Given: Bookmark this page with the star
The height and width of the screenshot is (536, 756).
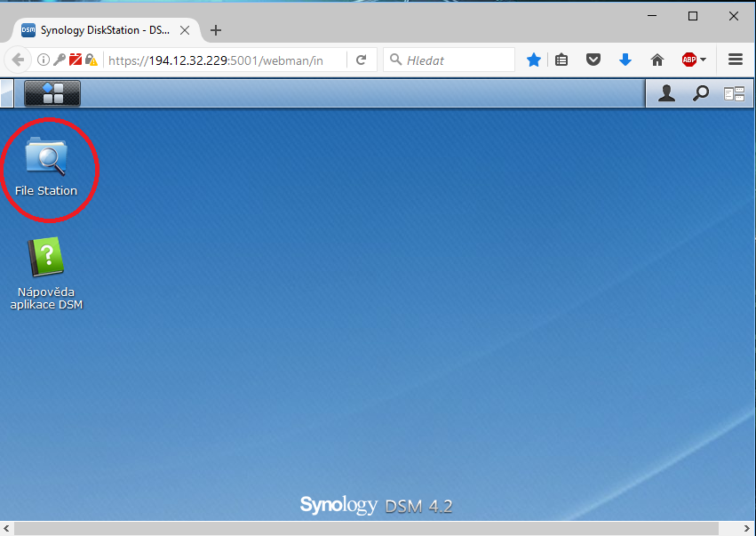Looking at the screenshot, I should point(534,60).
